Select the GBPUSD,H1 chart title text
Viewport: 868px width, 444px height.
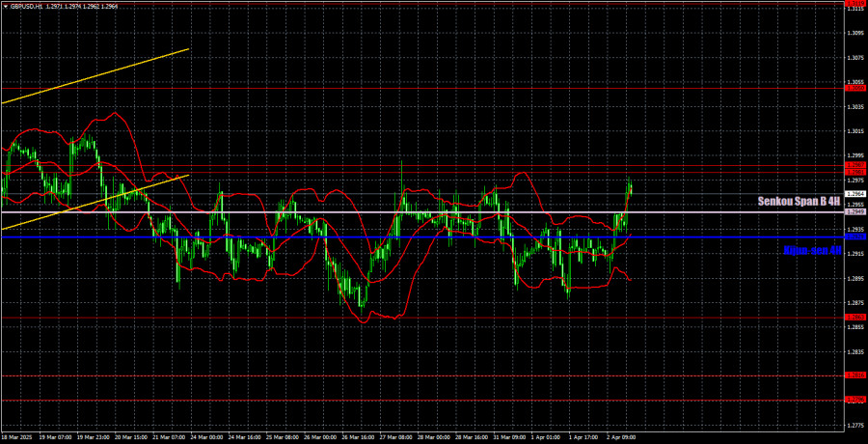tap(28, 5)
